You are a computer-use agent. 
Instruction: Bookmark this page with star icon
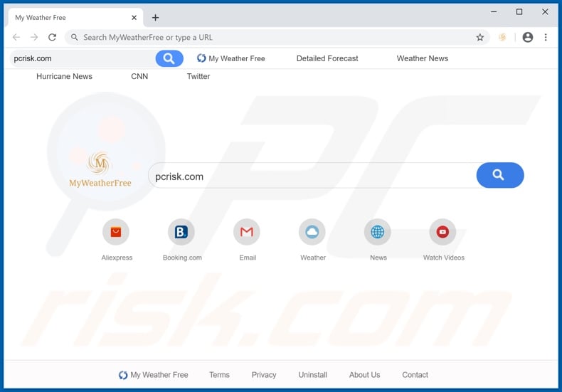click(x=479, y=37)
